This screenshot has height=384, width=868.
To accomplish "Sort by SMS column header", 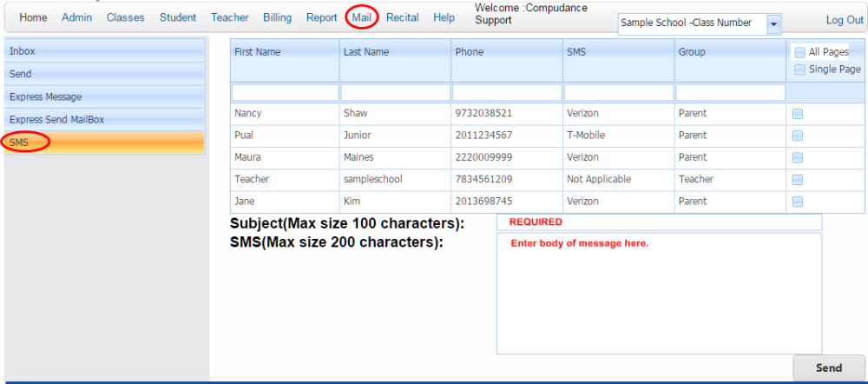I will pos(619,60).
